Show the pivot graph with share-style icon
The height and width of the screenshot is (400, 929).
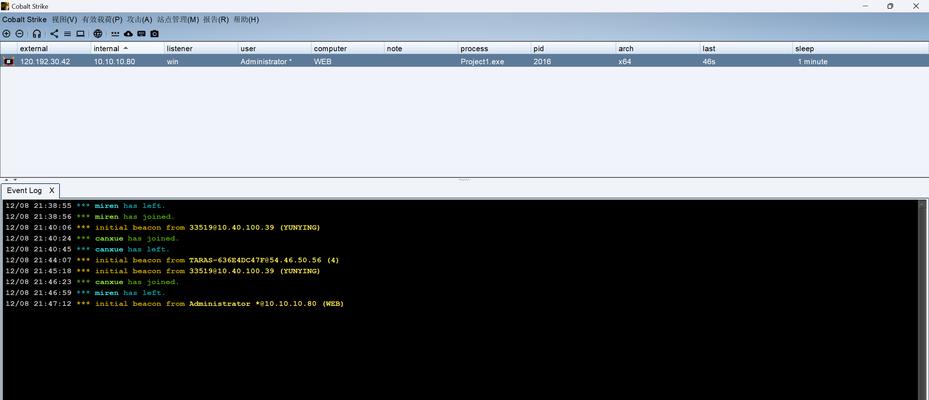pos(54,33)
